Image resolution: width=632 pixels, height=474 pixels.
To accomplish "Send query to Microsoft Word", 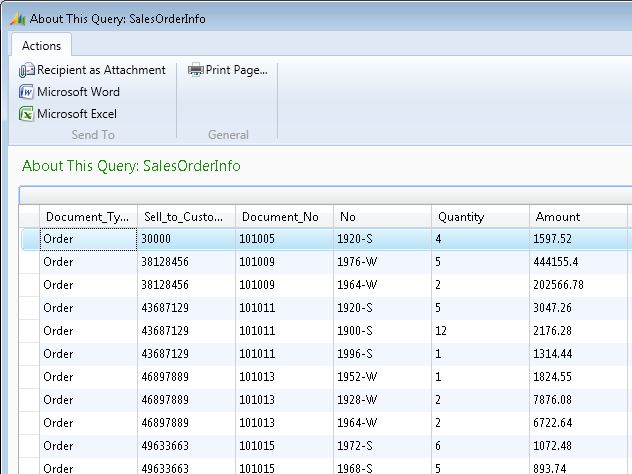I will coord(78,92).
